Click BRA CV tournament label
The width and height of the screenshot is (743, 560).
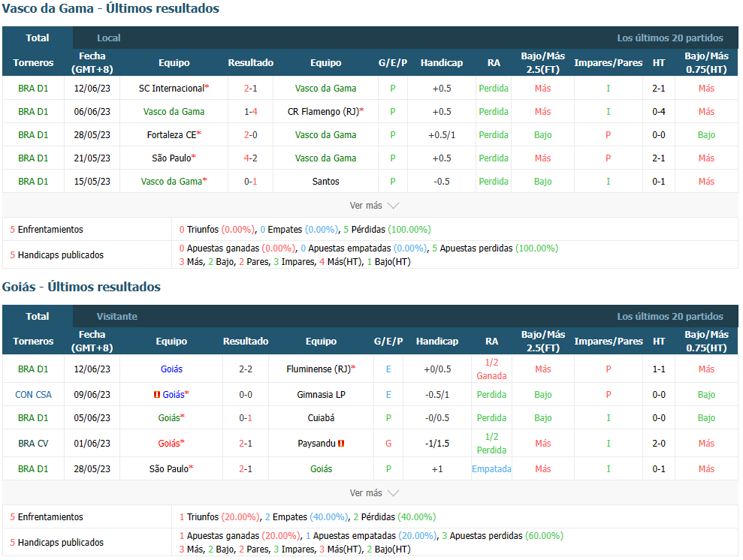click(33, 444)
